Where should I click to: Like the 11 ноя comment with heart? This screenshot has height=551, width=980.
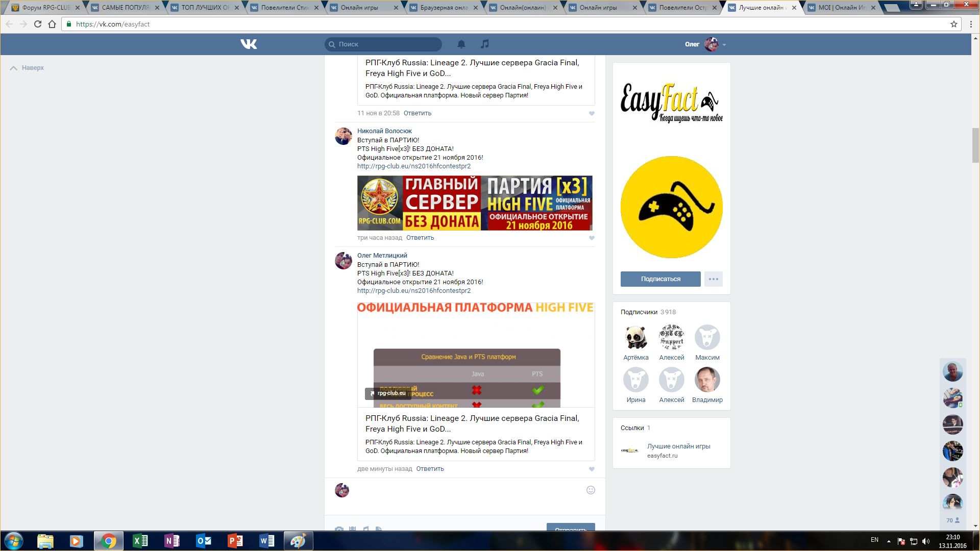click(x=592, y=114)
